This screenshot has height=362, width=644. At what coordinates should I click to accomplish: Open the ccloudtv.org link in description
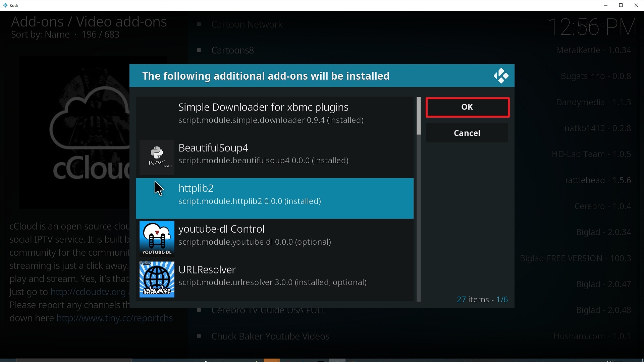(88, 292)
